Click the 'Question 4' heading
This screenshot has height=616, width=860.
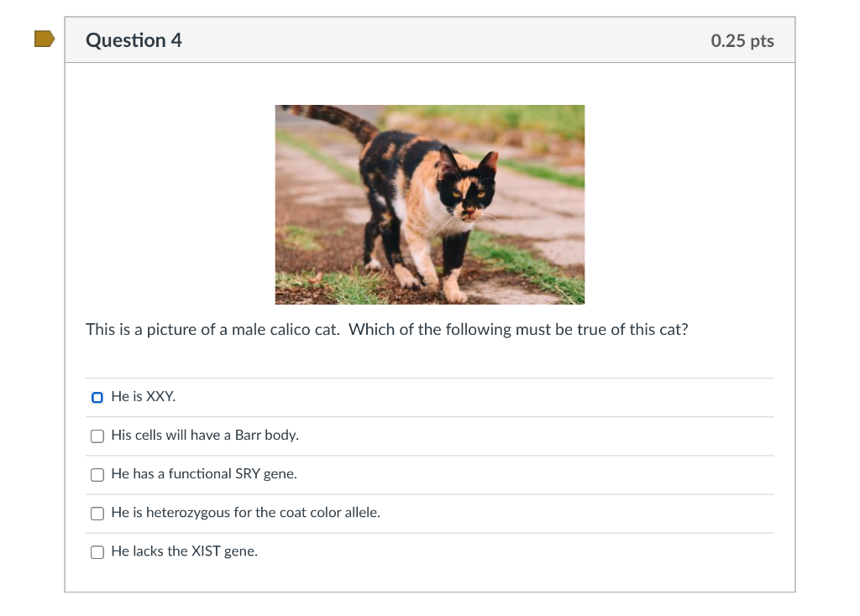click(134, 40)
